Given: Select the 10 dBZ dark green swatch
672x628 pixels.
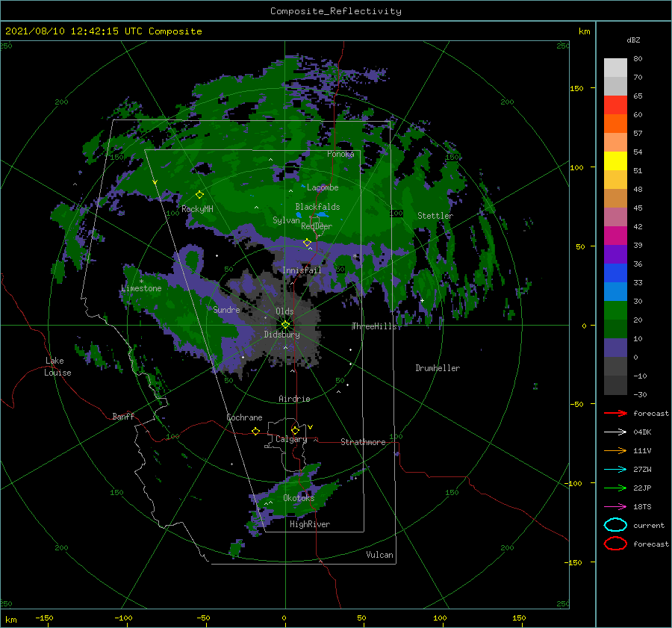Looking at the screenshot, I should [615, 329].
